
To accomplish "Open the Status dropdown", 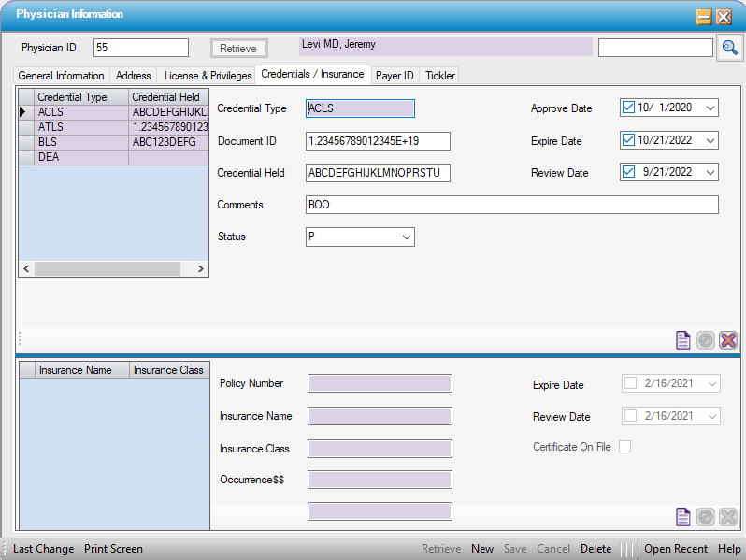I will [x=407, y=237].
